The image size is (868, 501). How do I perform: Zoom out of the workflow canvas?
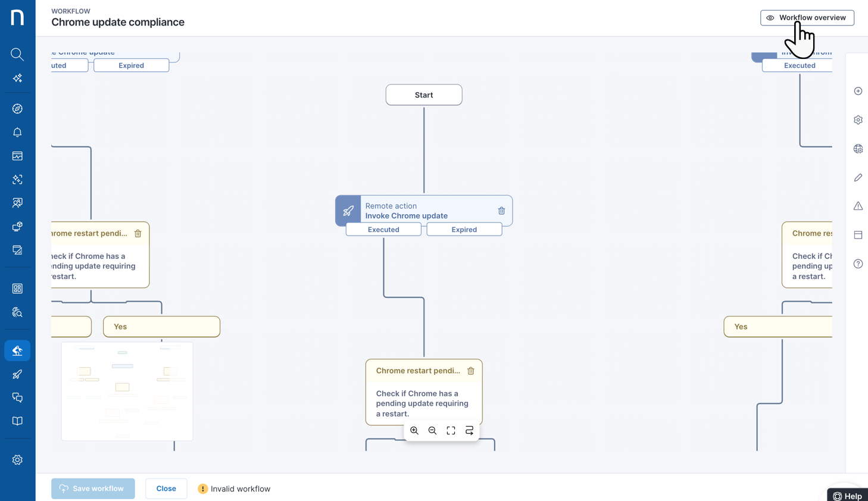(433, 430)
